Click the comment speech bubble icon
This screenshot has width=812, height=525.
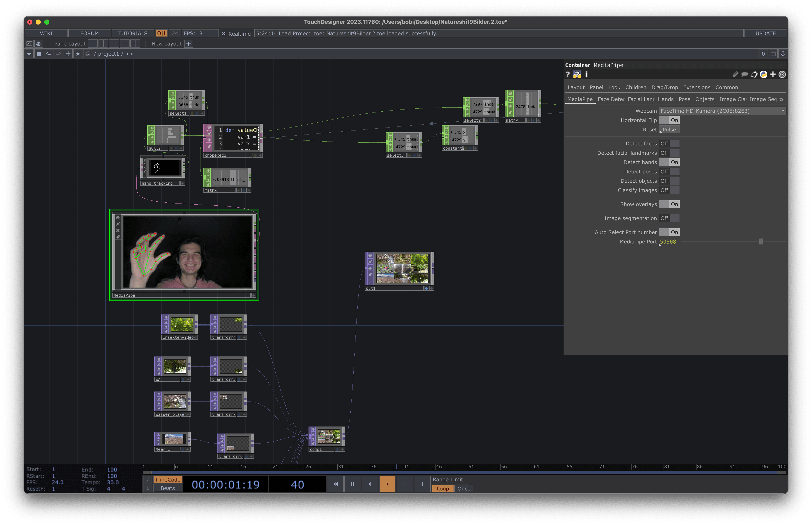745,74
